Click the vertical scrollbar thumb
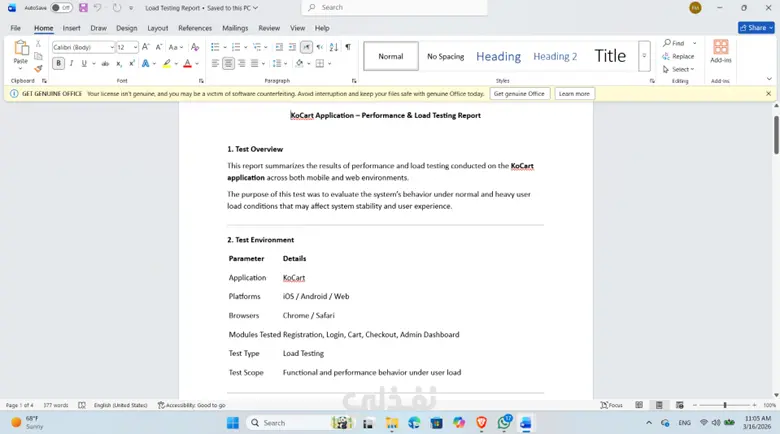Image resolution: width=780 pixels, height=434 pixels. click(x=776, y=135)
